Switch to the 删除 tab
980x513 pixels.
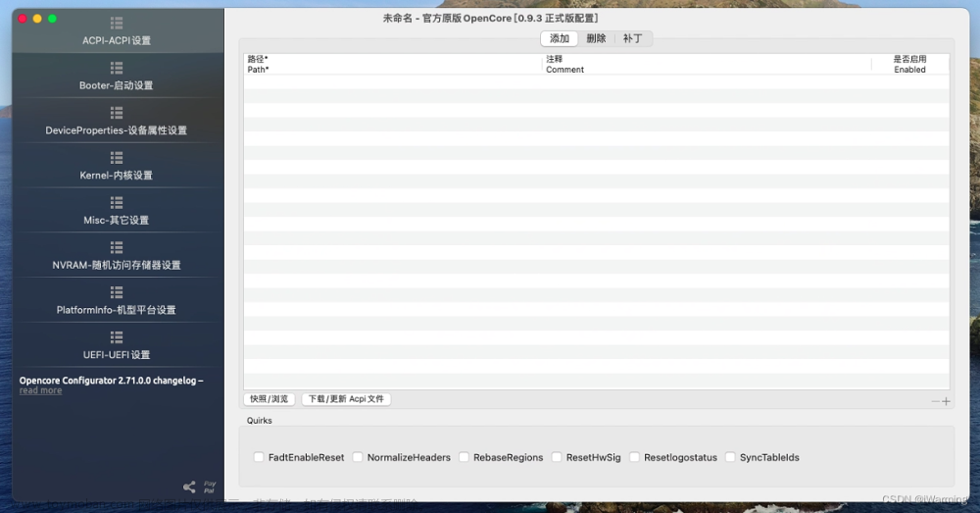coord(596,39)
